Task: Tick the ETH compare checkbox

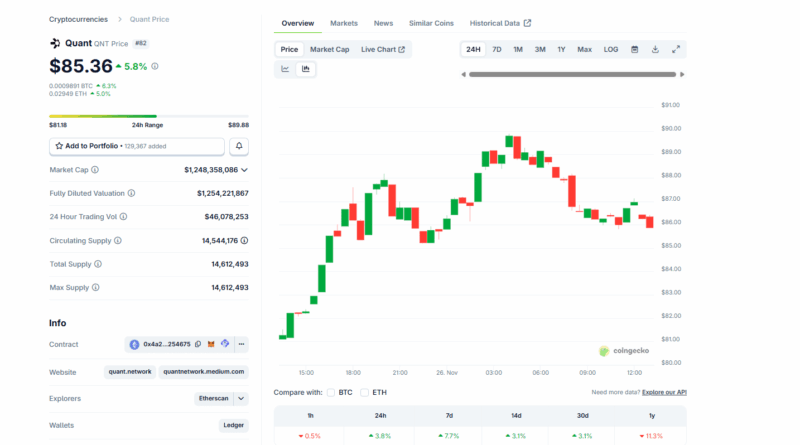Action: tap(365, 392)
